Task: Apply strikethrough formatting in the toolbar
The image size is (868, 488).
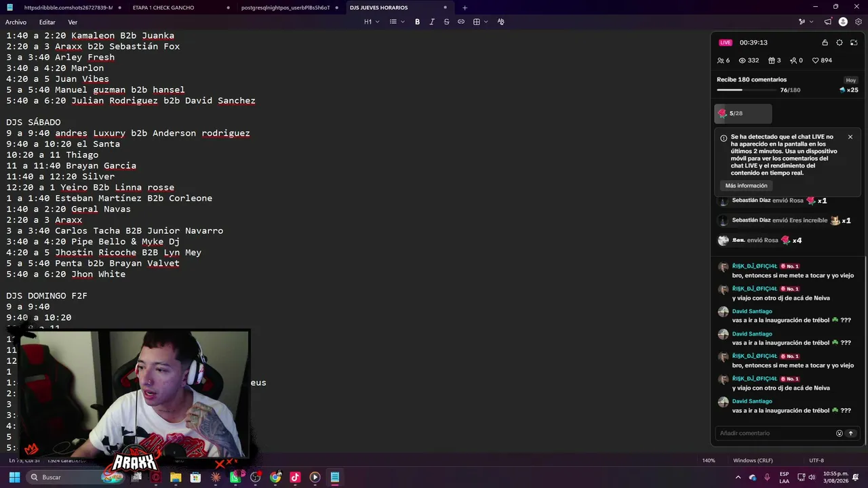Action: tap(446, 22)
